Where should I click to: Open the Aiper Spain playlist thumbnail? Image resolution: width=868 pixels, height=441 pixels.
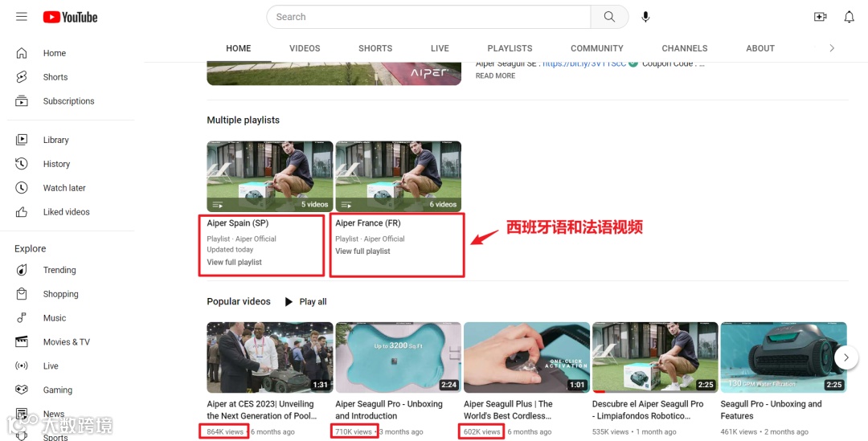pyautogui.click(x=270, y=177)
